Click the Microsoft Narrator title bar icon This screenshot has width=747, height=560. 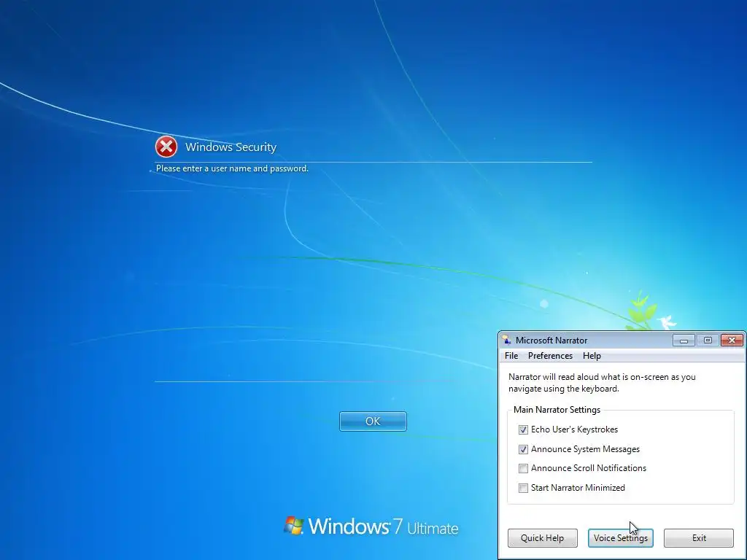click(507, 340)
